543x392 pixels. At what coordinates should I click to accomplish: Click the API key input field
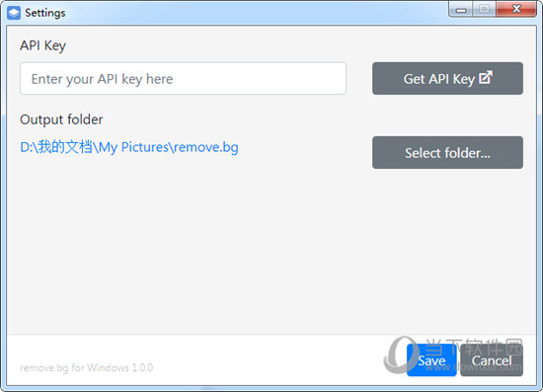coord(183,79)
